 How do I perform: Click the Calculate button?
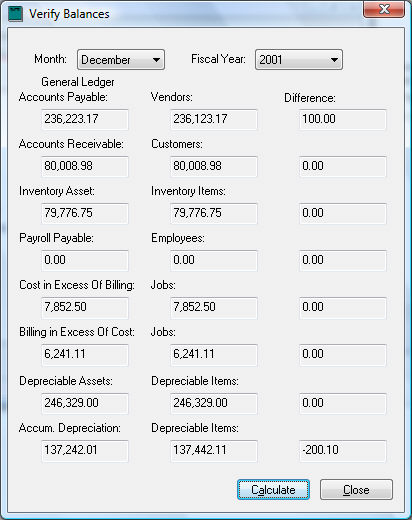coord(273,490)
